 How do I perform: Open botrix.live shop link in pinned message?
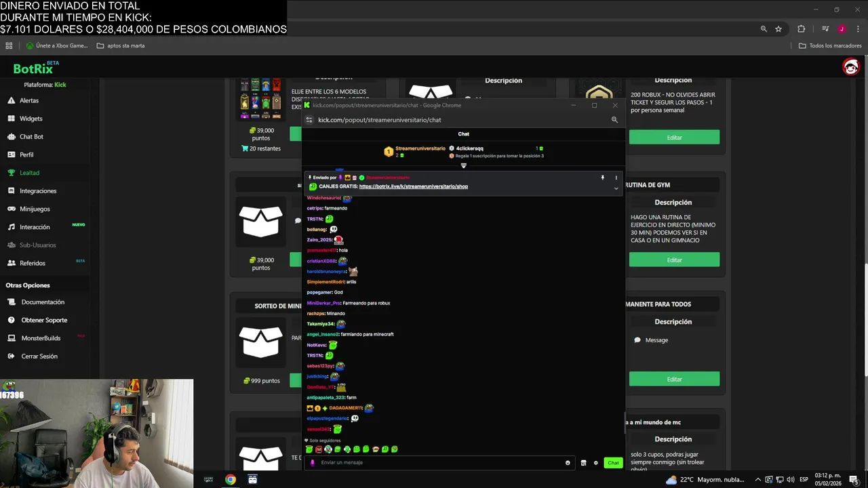click(414, 186)
